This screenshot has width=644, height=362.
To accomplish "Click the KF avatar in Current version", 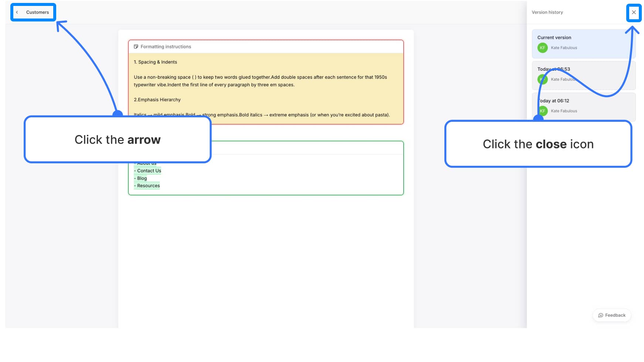I will [542, 48].
